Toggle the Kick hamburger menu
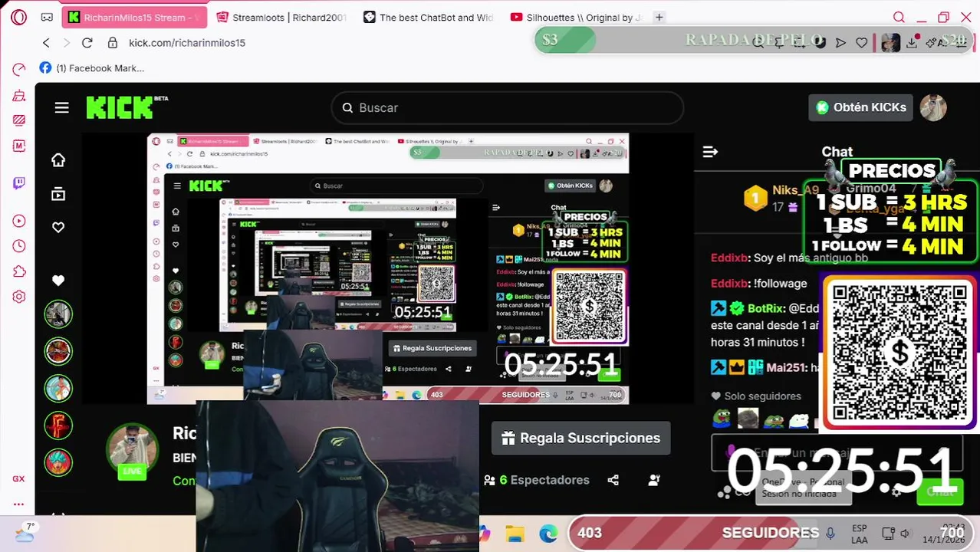This screenshot has width=980, height=552. (x=62, y=107)
